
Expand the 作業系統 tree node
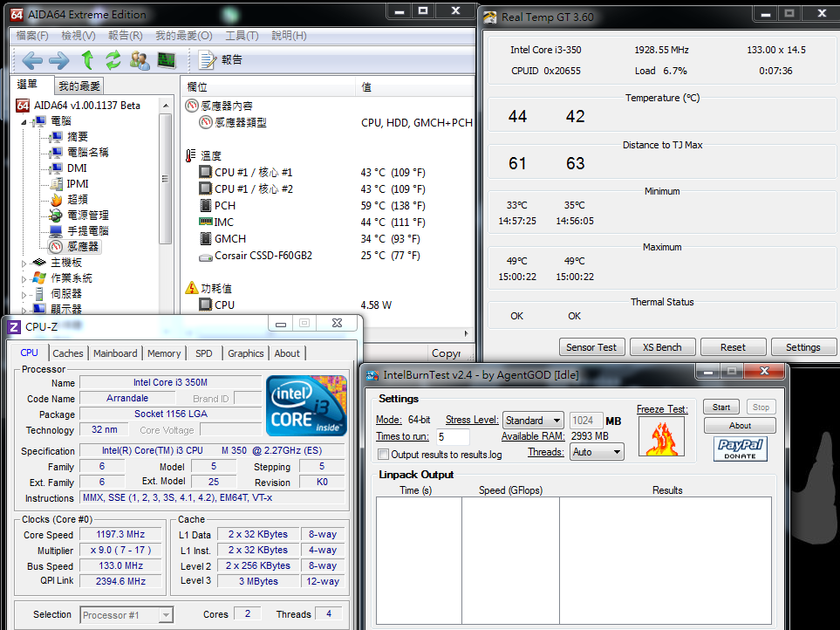[x=24, y=278]
